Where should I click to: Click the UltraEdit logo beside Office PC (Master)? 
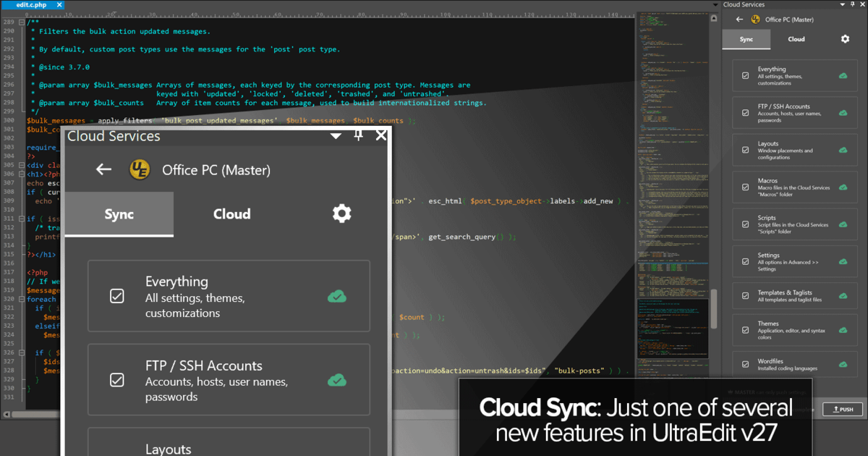140,170
